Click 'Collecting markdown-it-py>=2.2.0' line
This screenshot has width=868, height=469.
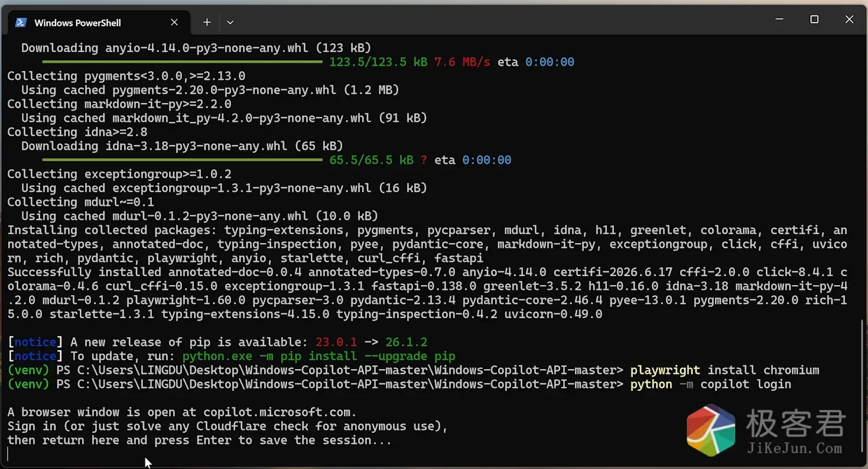pyautogui.click(x=119, y=104)
